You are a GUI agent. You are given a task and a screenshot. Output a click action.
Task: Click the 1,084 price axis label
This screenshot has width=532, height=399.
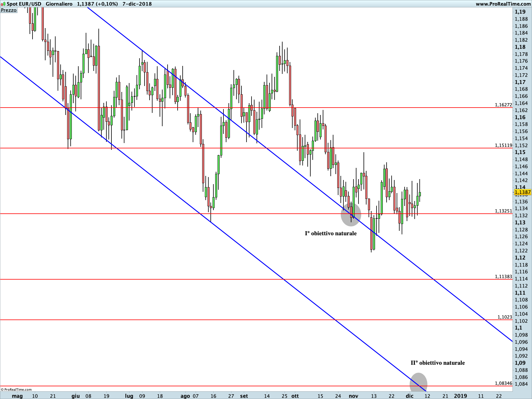521,384
